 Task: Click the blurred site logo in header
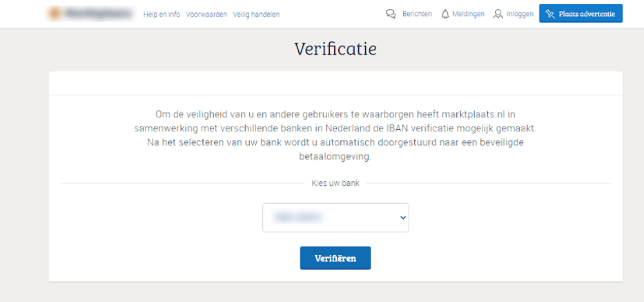point(90,14)
